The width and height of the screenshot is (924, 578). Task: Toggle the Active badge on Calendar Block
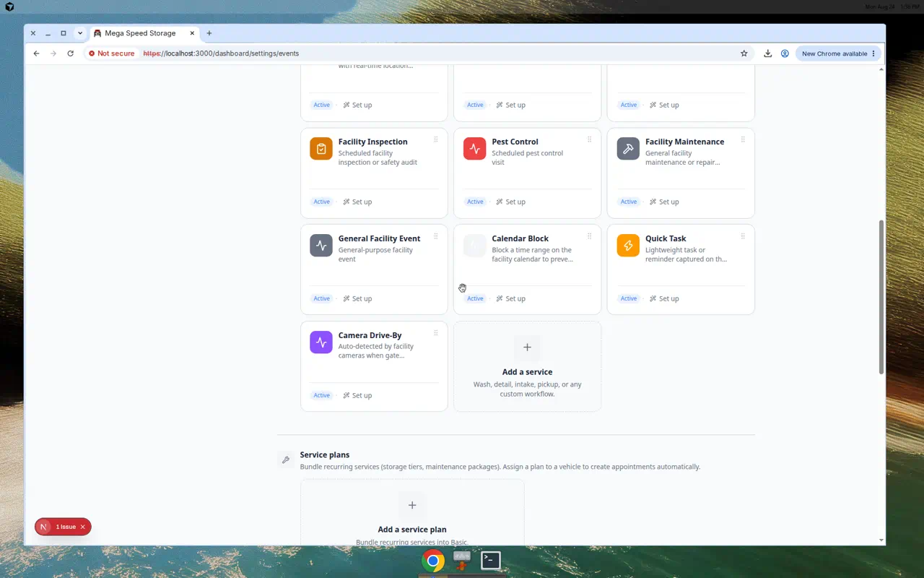point(475,298)
